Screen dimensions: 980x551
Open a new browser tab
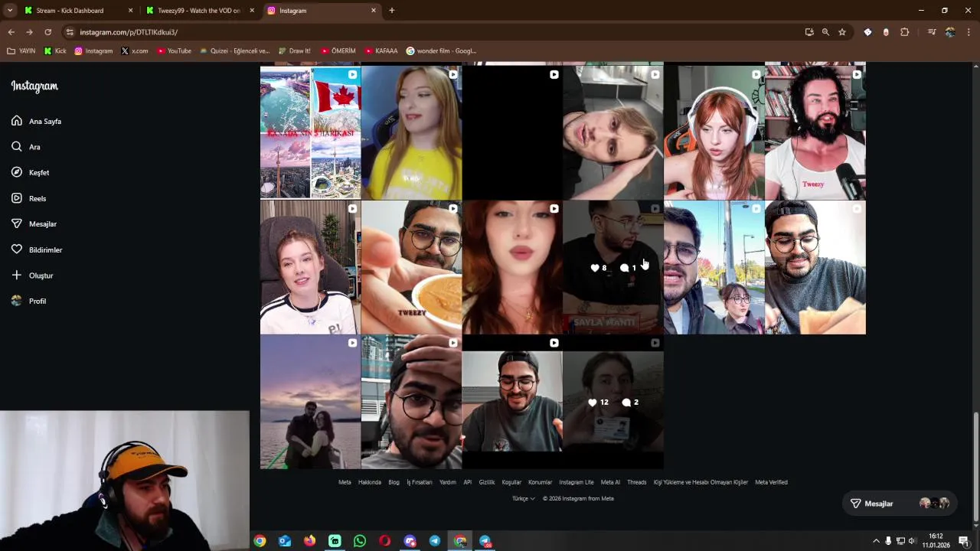tap(392, 11)
